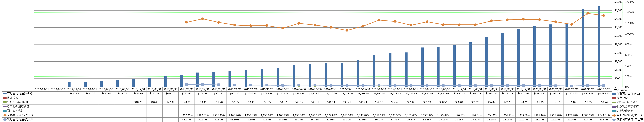Click the 2020/12/31 date column header

tap(588, 89)
